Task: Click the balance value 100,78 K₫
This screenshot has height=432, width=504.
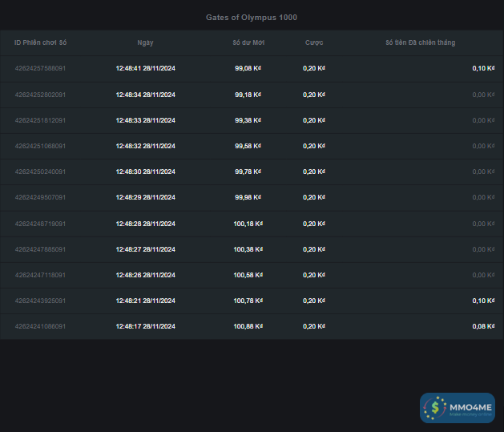Action: pos(248,301)
